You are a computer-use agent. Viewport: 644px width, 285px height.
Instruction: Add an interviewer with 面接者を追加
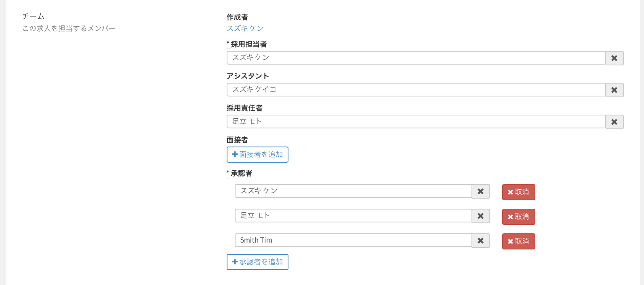click(x=257, y=155)
